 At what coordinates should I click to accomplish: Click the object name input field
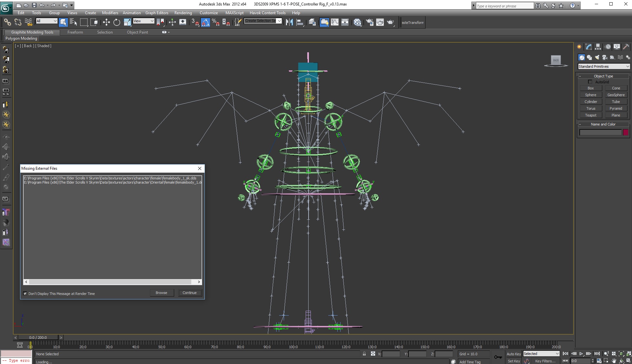click(x=600, y=132)
